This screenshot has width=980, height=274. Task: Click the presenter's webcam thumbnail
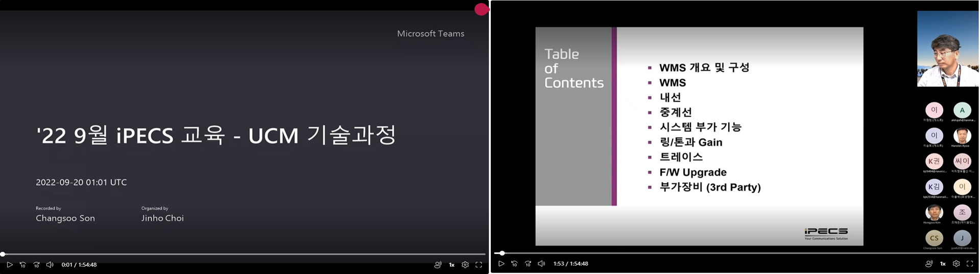point(948,49)
